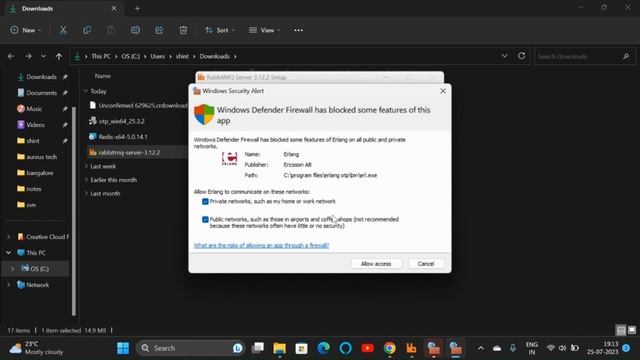Click shint in the breadcrumb path
Viewport: 640px width, 360px height.
tap(182, 56)
